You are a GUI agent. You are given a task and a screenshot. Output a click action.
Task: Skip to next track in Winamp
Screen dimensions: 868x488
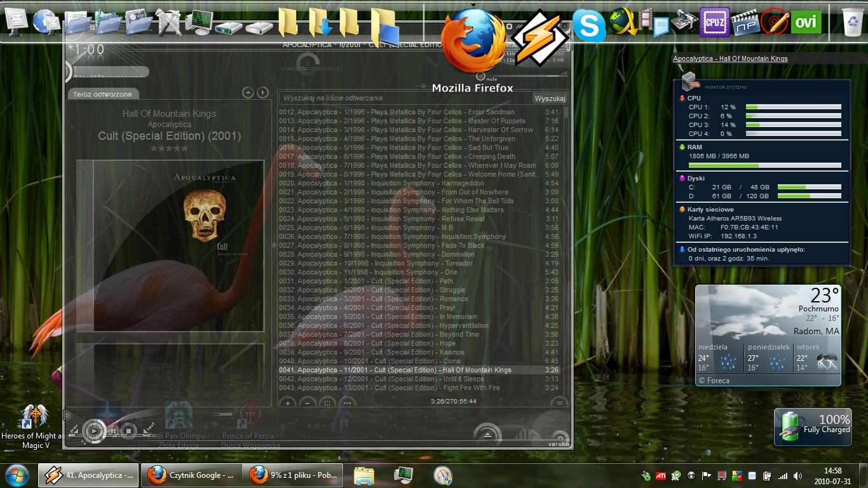[148, 427]
